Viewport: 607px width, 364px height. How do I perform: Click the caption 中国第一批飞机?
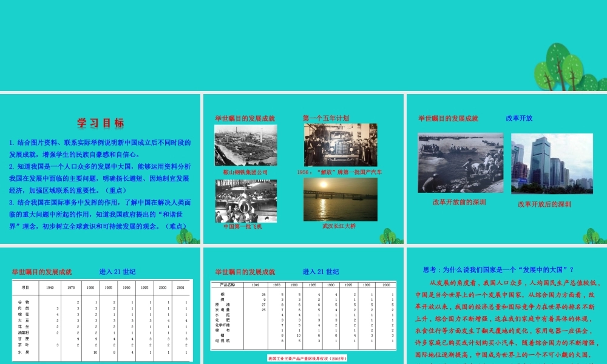coord(243,226)
